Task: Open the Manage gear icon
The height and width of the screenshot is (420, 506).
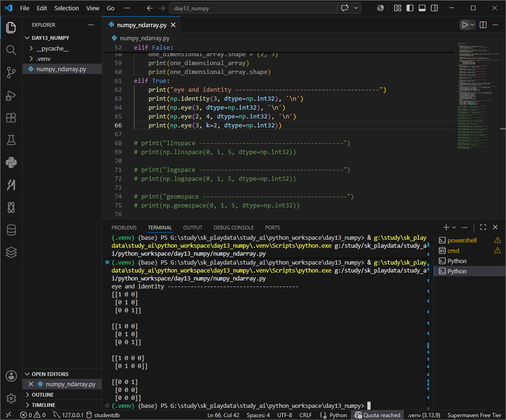Action: [x=11, y=398]
